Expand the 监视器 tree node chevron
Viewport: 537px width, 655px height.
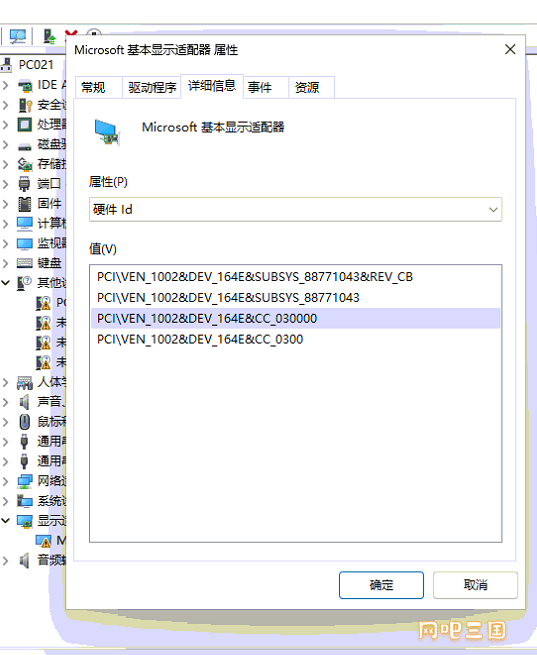[x=5, y=243]
